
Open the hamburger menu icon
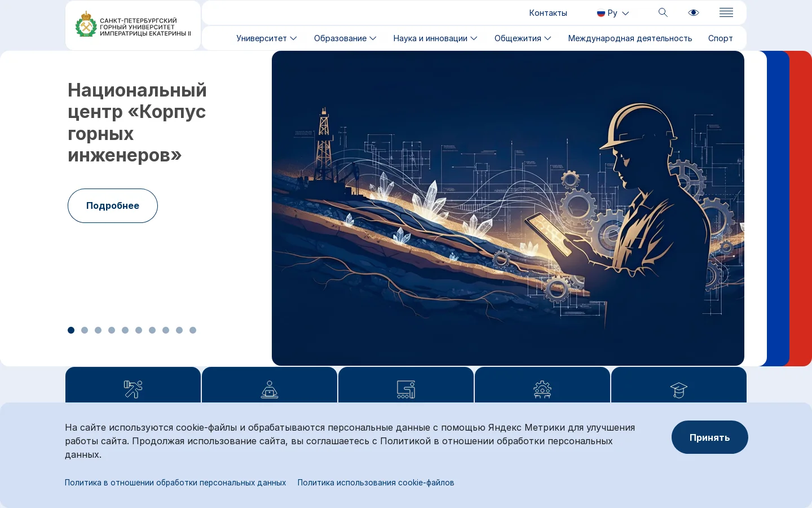[x=726, y=12]
